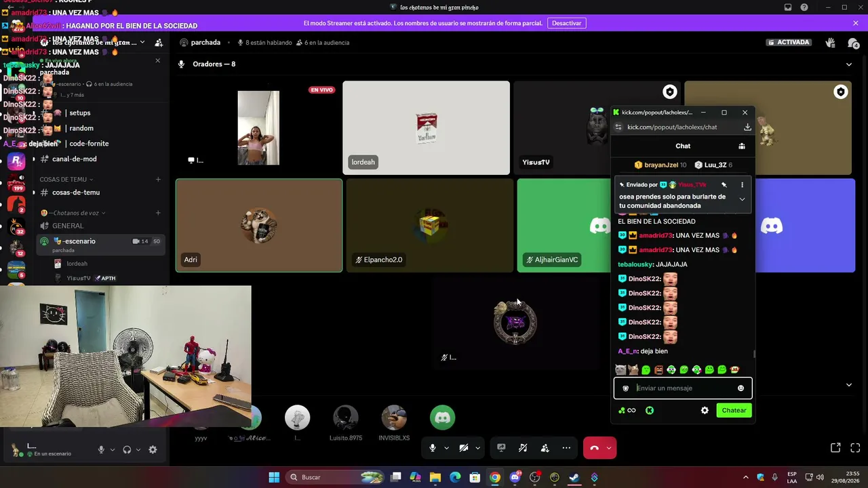
Task: Click install app icon in Kick address bar
Action: [747, 127]
